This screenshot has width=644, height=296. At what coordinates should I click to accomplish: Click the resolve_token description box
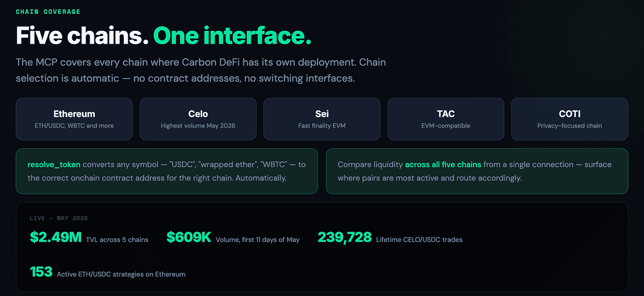pyautogui.click(x=167, y=171)
